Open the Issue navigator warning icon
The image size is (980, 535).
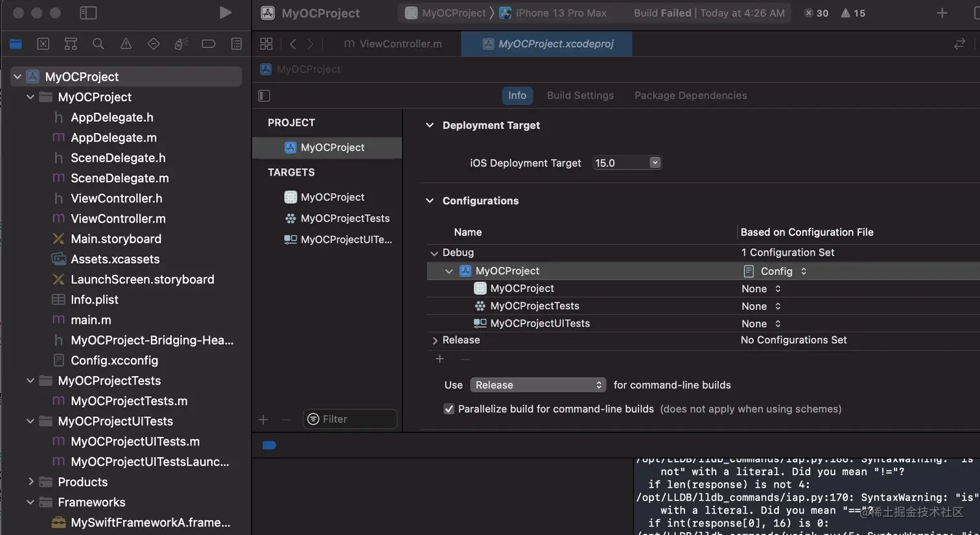(126, 44)
